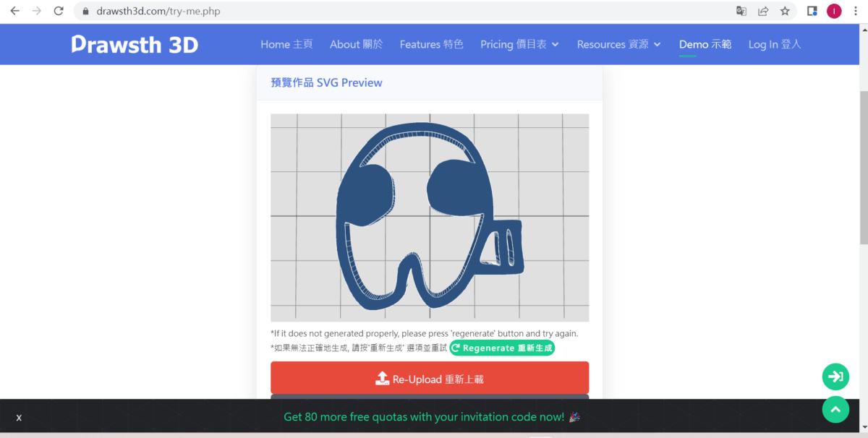Dismiss the invitation banner with x
This screenshot has height=438, width=868.
point(19,418)
